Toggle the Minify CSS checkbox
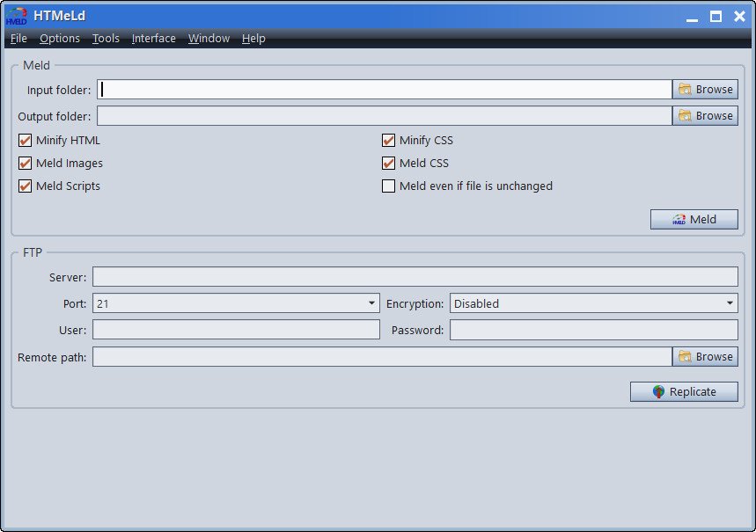Image resolution: width=756 pixels, height=532 pixels. pyautogui.click(x=389, y=140)
